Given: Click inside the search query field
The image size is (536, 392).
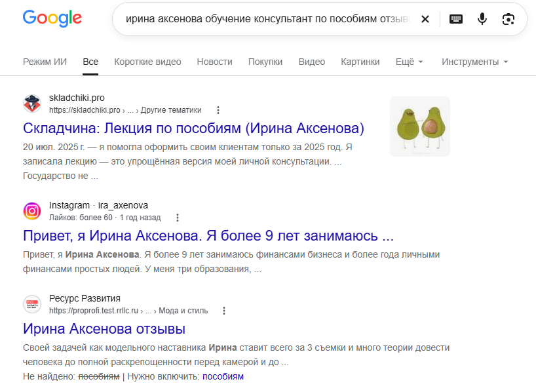Looking at the screenshot, I should click(267, 19).
